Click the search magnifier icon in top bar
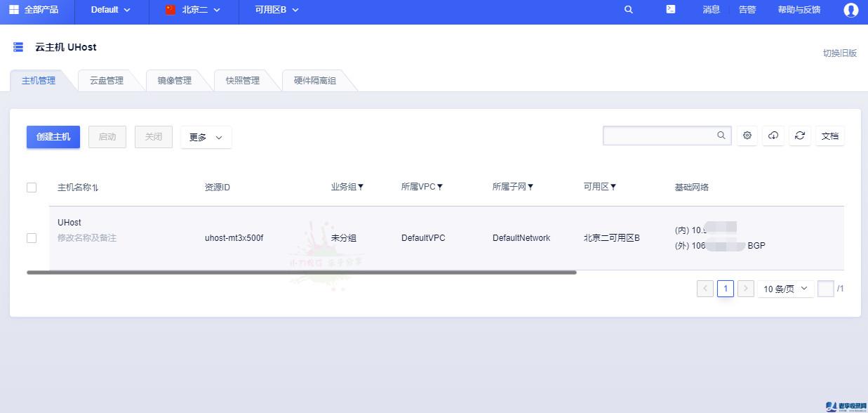 coord(628,10)
